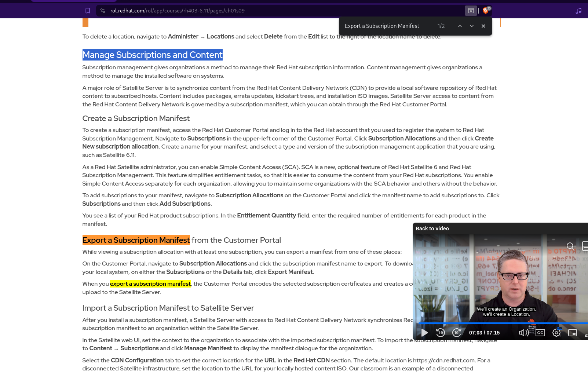Click the https://cdn.redhat.com URL text
This screenshot has height=373, width=588.
click(x=444, y=361)
